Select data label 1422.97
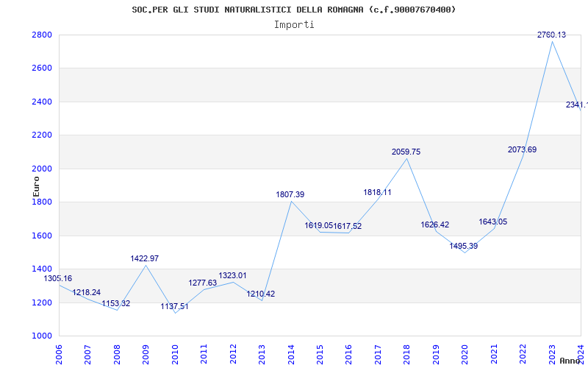588x368 pixels. (144, 259)
